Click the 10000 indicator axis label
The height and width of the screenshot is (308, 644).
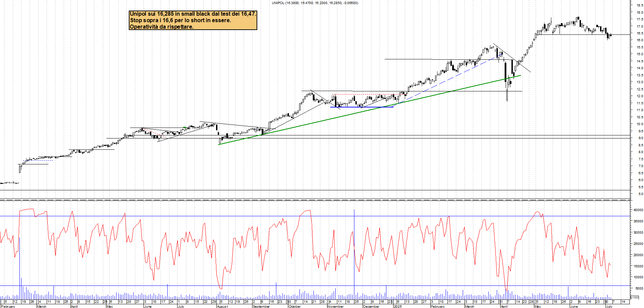click(638, 277)
